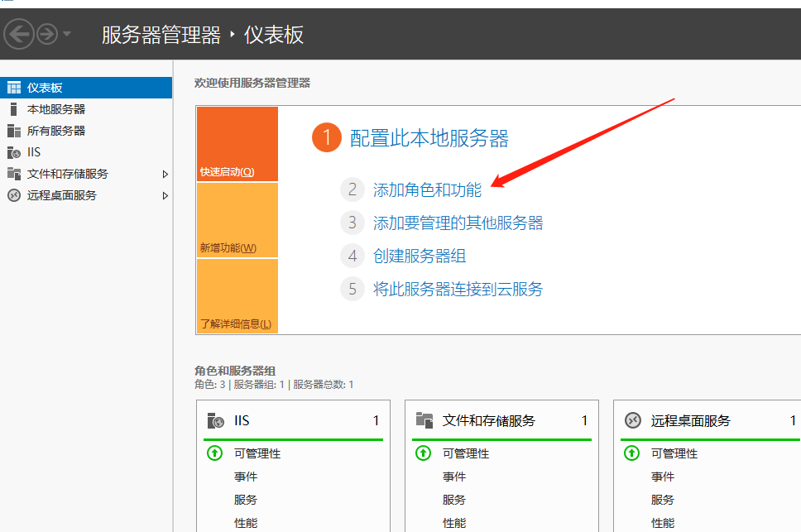Select the 了解详细信息(L) tile
Viewport: 801px width, 532px height.
coord(237,296)
